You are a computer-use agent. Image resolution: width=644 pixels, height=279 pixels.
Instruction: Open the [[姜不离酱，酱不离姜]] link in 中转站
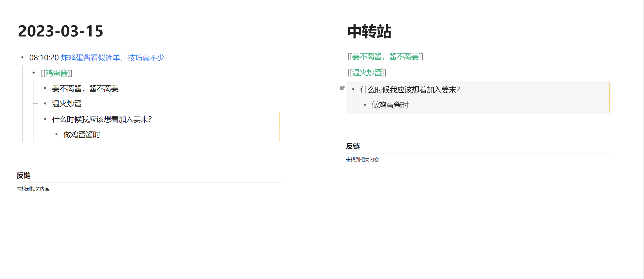click(x=385, y=57)
